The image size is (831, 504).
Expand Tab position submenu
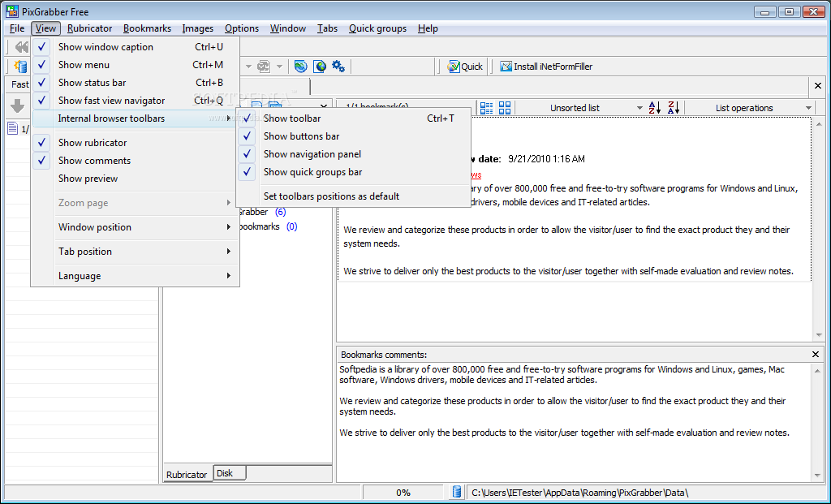pyautogui.click(x=136, y=252)
